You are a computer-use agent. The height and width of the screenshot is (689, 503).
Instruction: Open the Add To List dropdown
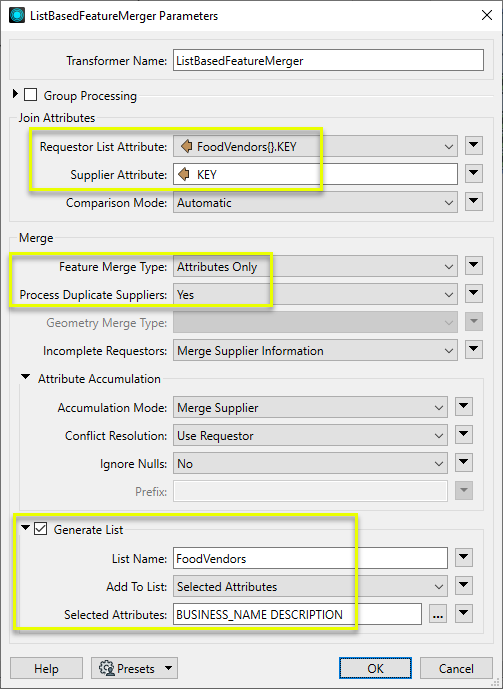(x=310, y=587)
